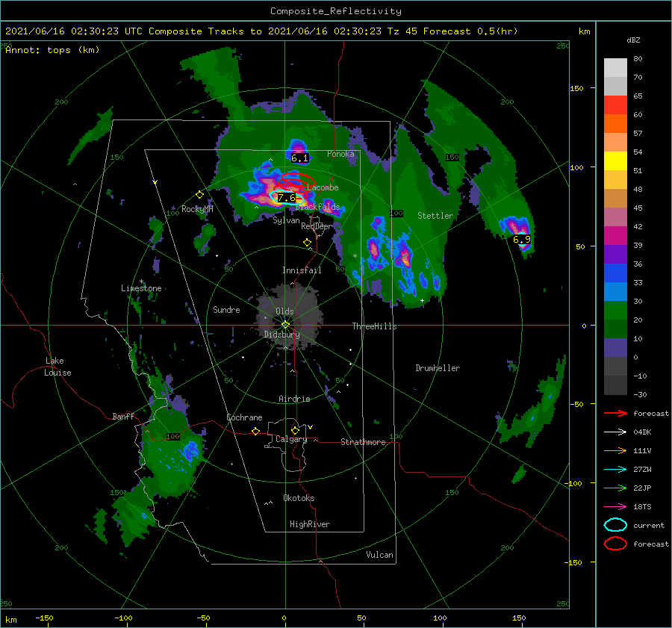Click the Stettler city label
The width and height of the screenshot is (672, 628).
coord(435,216)
